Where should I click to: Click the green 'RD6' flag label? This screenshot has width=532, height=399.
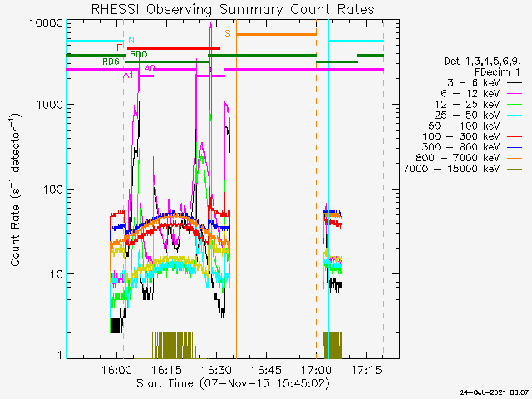pos(111,62)
